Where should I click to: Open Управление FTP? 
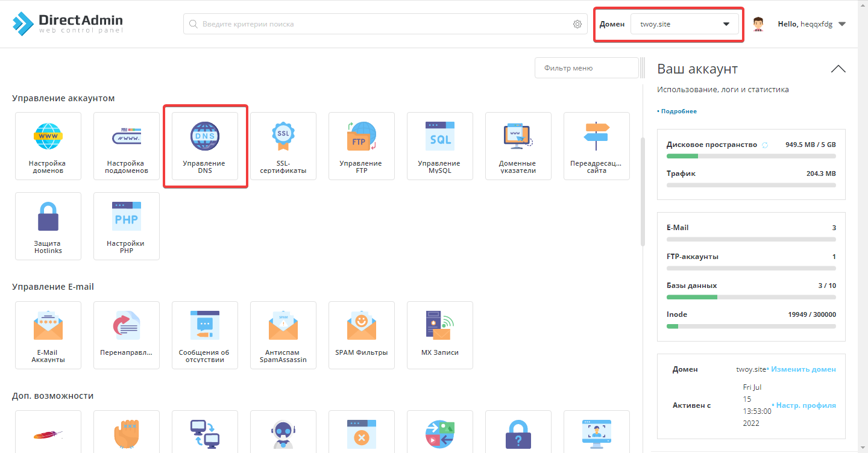click(x=362, y=146)
